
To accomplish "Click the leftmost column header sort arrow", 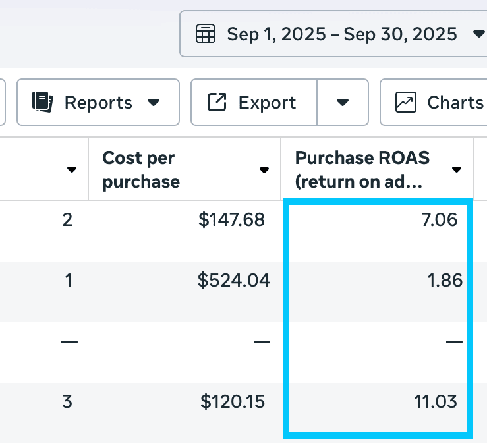I will pyautogui.click(x=72, y=170).
